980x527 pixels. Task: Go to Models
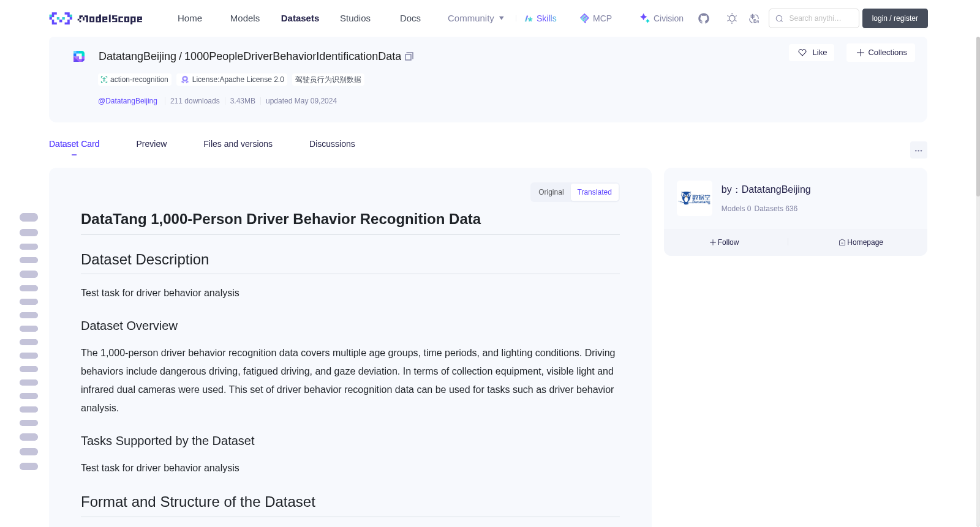pyautogui.click(x=245, y=18)
